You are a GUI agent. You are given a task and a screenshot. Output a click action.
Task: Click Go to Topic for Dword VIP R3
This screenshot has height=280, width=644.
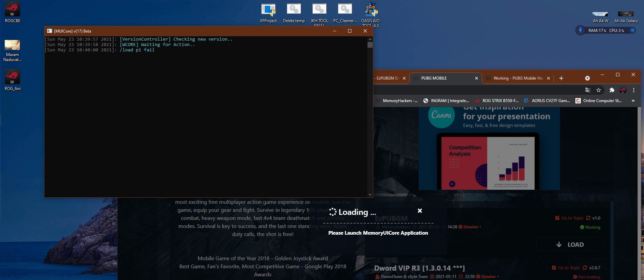(566, 268)
